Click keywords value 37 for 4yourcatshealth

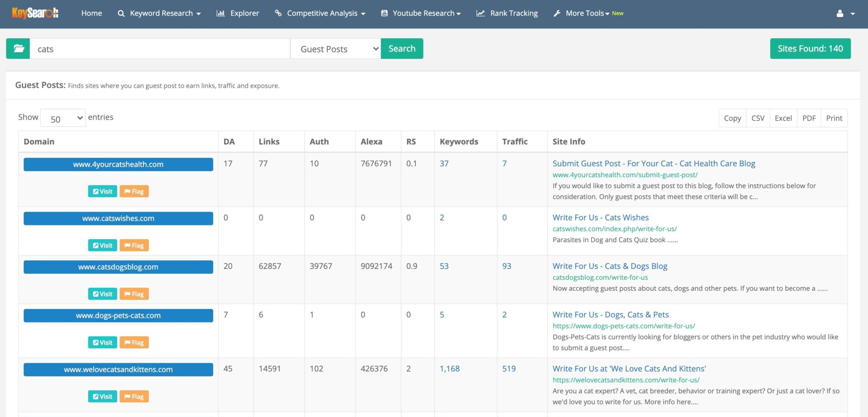pos(444,163)
